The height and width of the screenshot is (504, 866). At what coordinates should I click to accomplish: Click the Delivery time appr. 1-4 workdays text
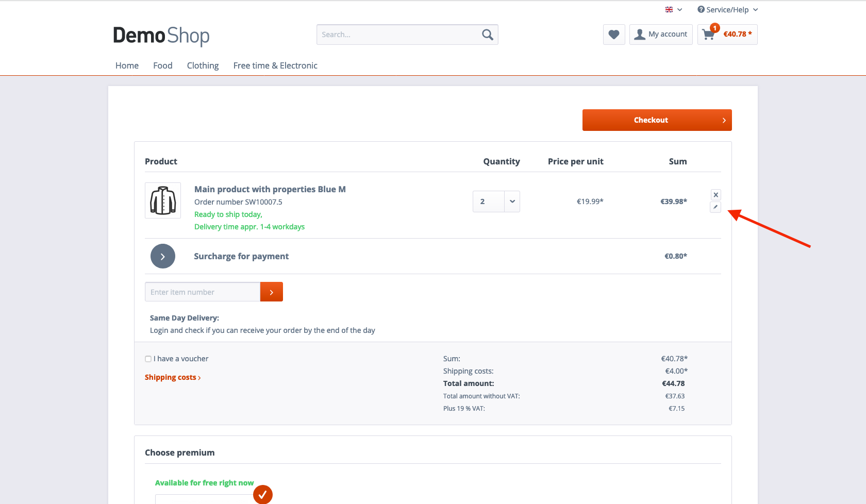point(249,227)
